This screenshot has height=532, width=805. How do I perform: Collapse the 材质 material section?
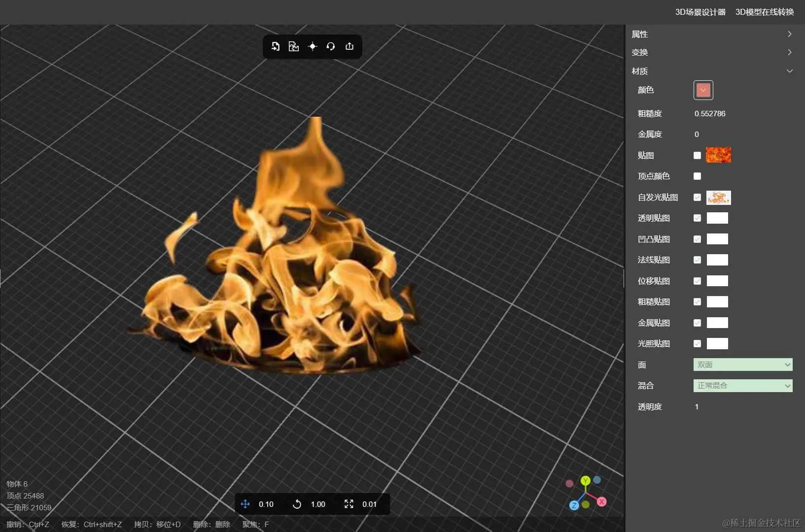pyautogui.click(x=712, y=71)
